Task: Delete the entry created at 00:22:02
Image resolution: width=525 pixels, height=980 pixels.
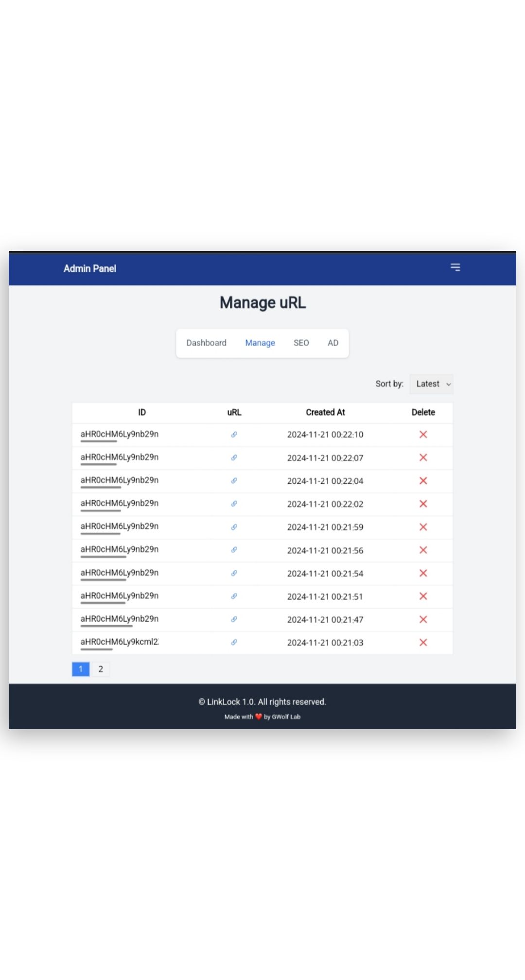Action: (423, 504)
